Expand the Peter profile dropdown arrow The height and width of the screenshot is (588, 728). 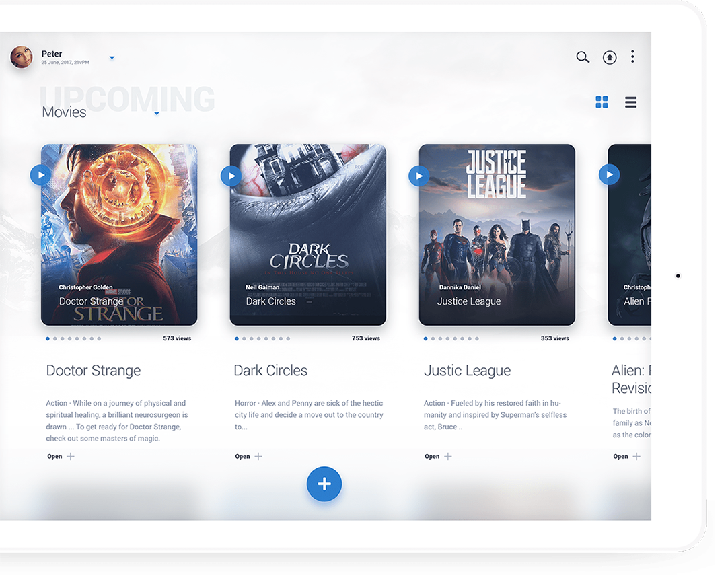pyautogui.click(x=112, y=58)
